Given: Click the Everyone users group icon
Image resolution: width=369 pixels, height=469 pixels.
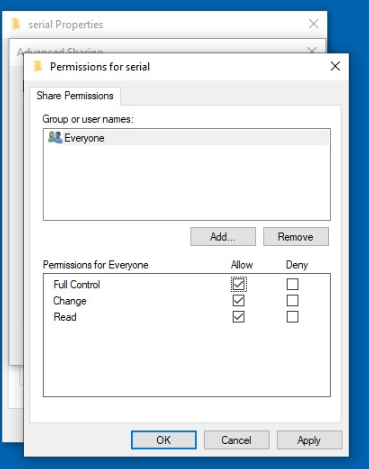Looking at the screenshot, I should (55, 137).
